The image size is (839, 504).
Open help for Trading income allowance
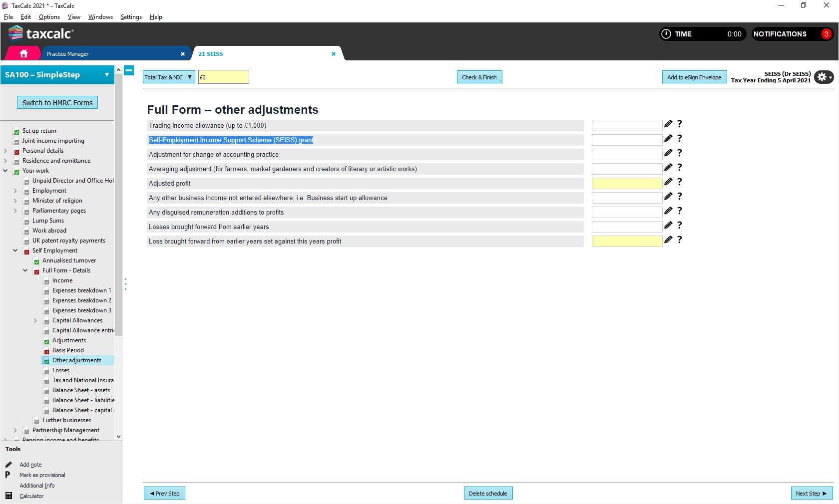(680, 124)
